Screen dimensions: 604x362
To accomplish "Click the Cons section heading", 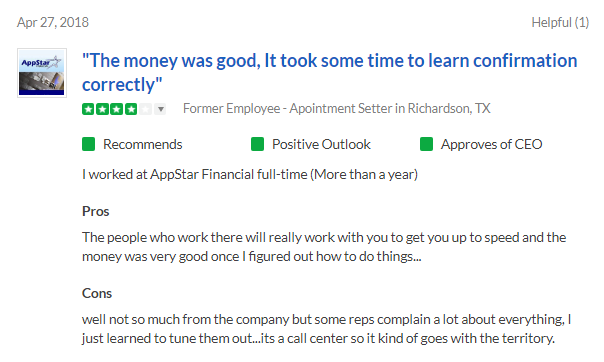I will (97, 293).
